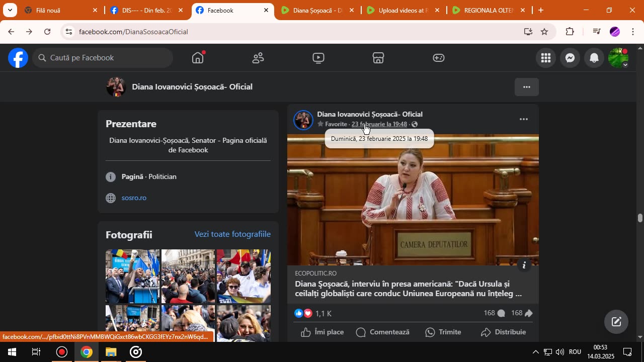
Task: Open the new message compose floating icon
Action: coord(616,322)
